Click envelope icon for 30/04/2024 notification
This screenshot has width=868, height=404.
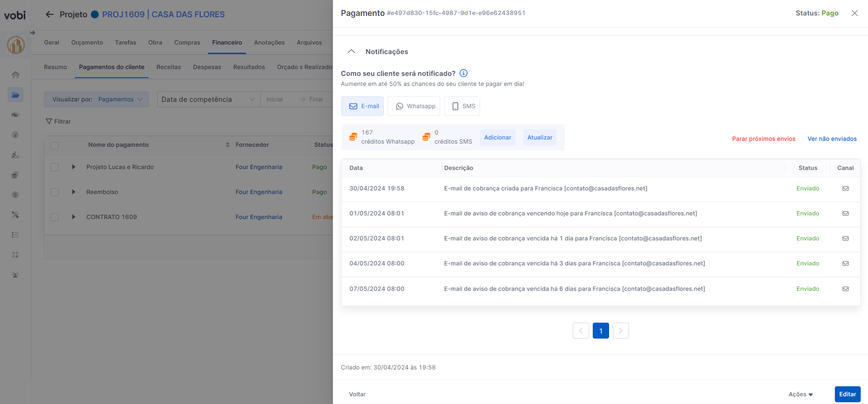click(x=845, y=189)
